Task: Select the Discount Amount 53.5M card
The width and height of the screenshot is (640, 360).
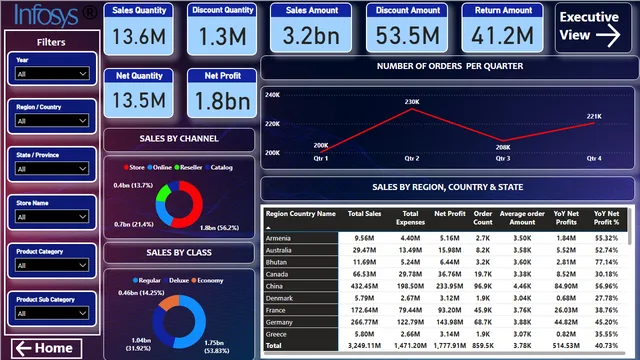Action: 407,28
